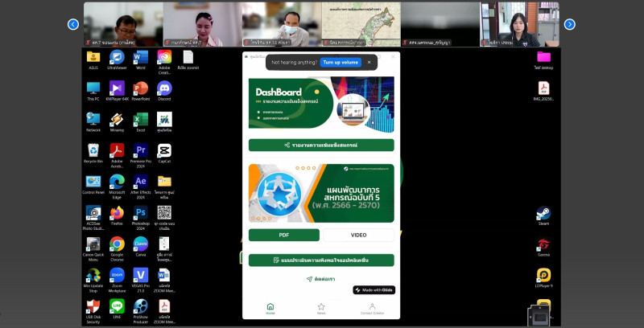Open the Steam desktop shortcut
Screen dimensions: 644x328
tap(544, 213)
